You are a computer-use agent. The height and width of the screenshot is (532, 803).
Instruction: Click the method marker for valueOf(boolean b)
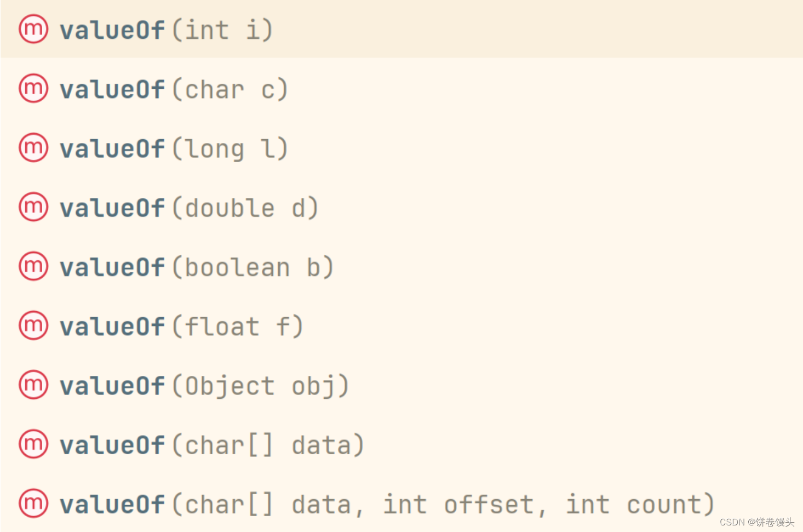click(x=33, y=267)
